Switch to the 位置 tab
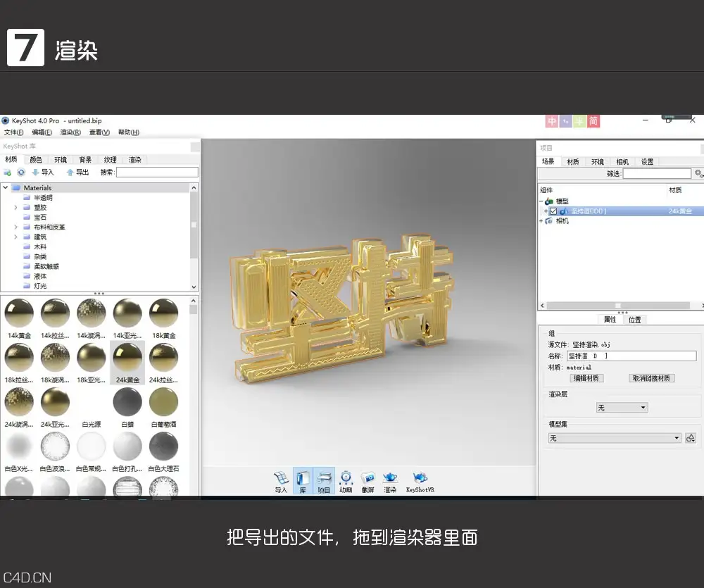This screenshot has width=704, height=588. tap(635, 320)
